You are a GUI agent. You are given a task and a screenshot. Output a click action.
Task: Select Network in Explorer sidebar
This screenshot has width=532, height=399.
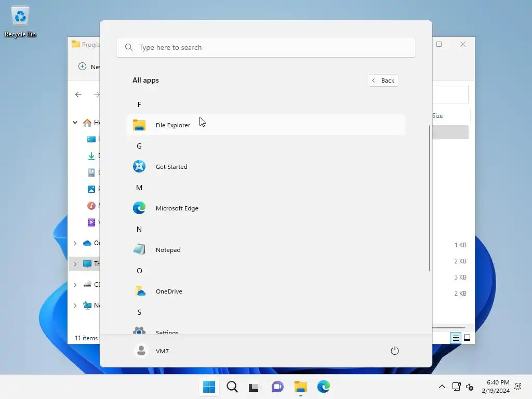coord(91,305)
